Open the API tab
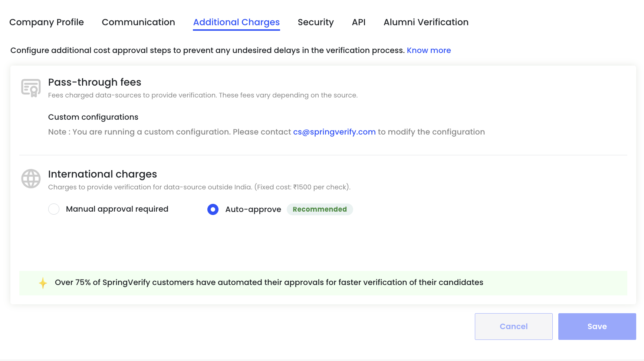 358,22
